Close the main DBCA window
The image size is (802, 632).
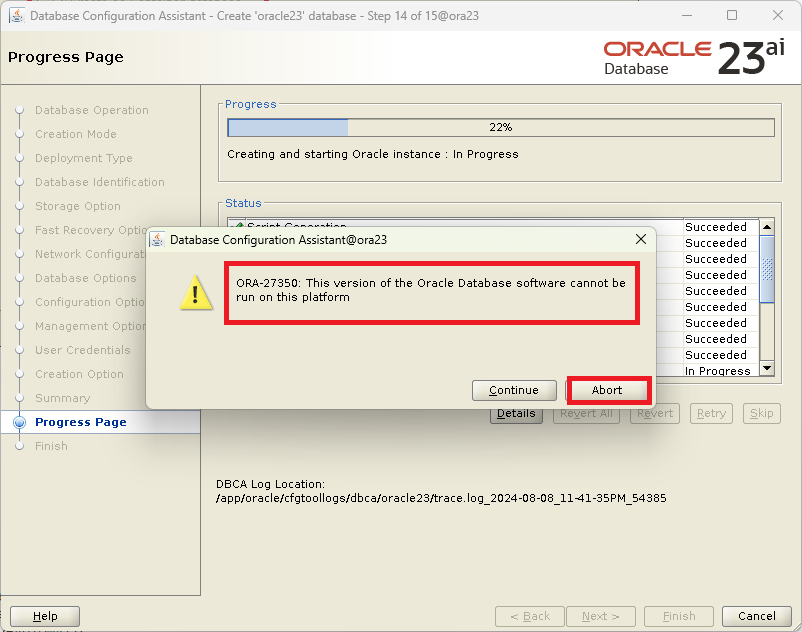pyautogui.click(x=777, y=15)
